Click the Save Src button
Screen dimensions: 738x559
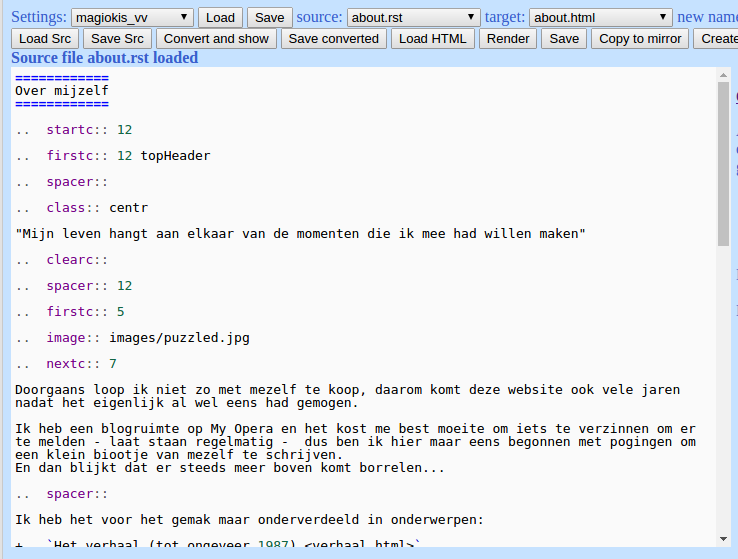[117, 39]
